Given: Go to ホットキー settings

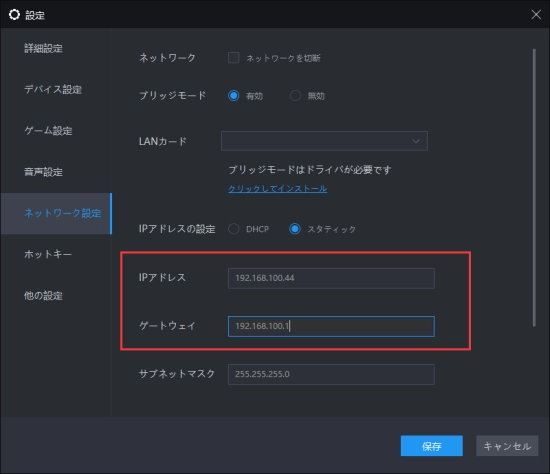Looking at the screenshot, I should pos(48,254).
